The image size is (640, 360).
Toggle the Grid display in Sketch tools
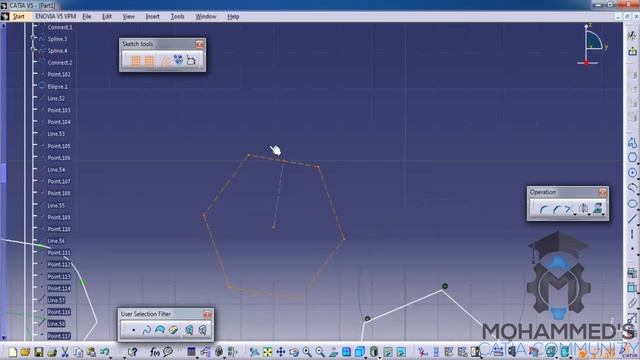pos(136,61)
